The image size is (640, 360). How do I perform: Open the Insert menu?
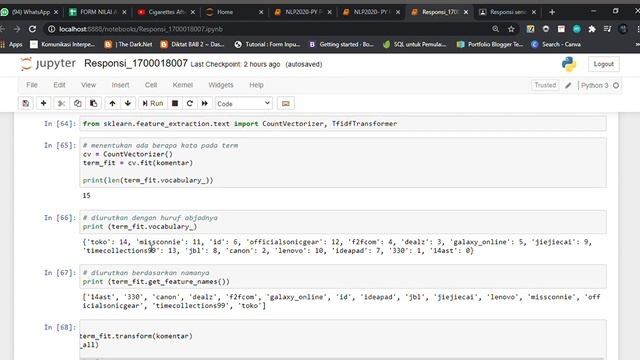pyautogui.click(x=120, y=85)
